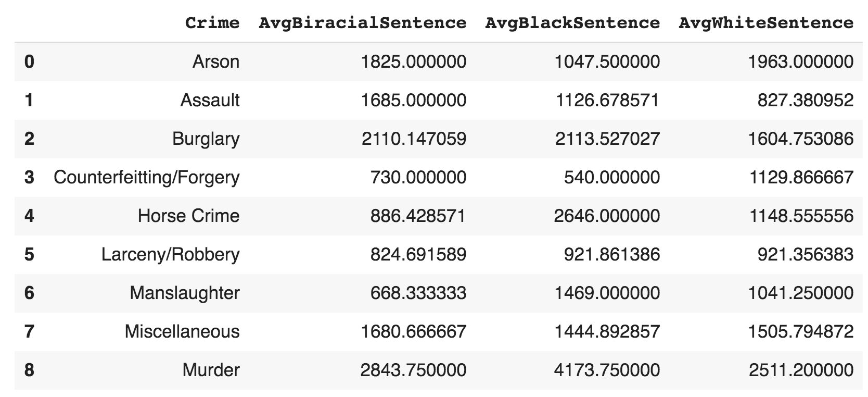Select Assault's white sentence value 827.380952

coord(805,100)
